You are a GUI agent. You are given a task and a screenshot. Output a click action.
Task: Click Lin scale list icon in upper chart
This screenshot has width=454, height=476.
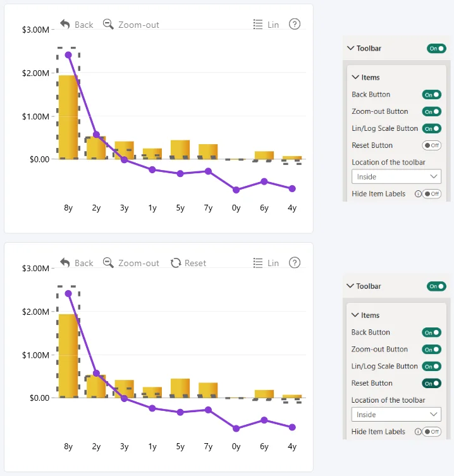coord(258,24)
